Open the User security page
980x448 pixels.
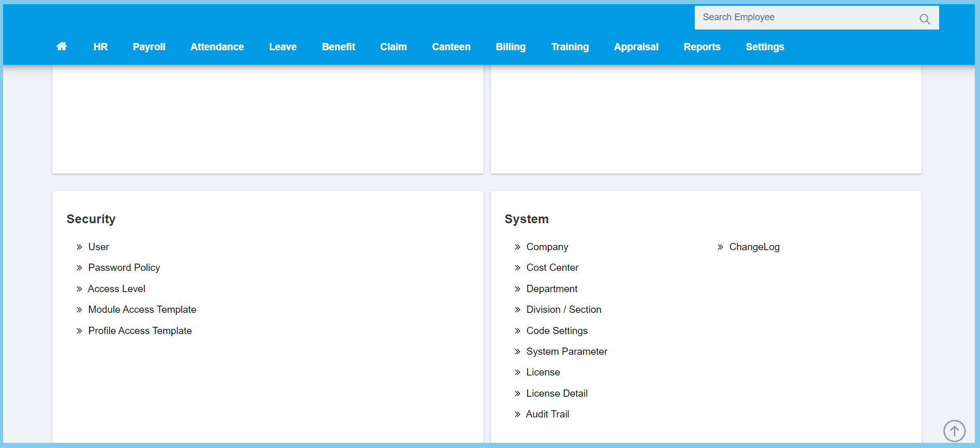(98, 247)
